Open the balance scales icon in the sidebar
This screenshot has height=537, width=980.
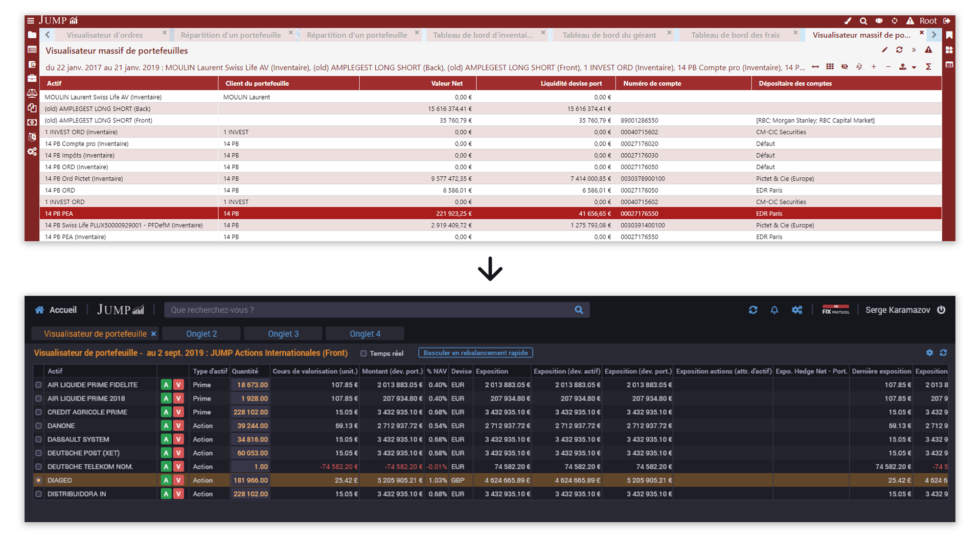point(32,93)
